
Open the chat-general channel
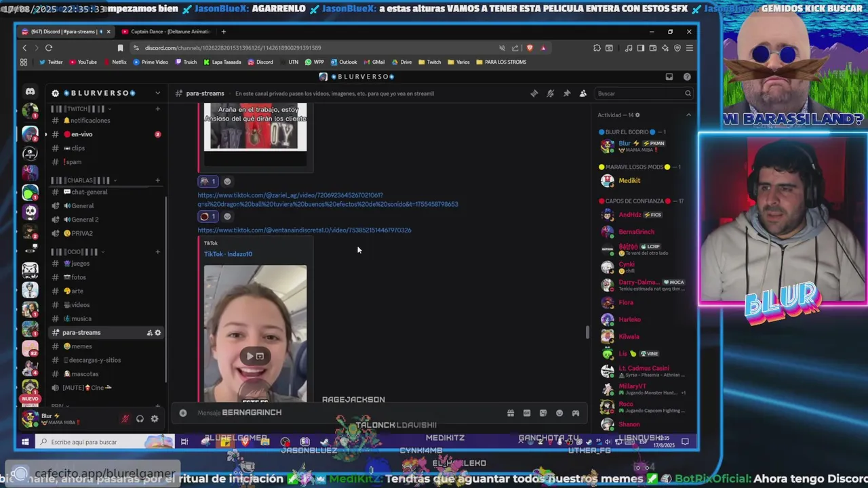point(106,192)
